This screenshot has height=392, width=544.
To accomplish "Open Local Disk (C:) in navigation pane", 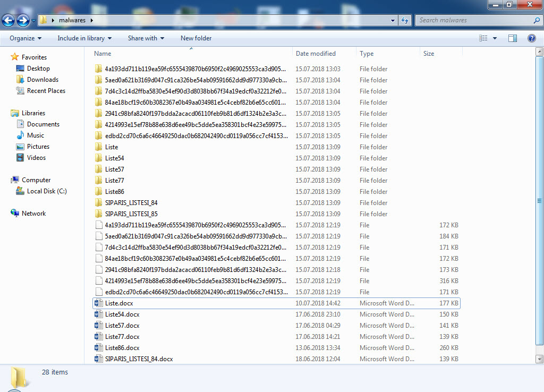I will 47,191.
